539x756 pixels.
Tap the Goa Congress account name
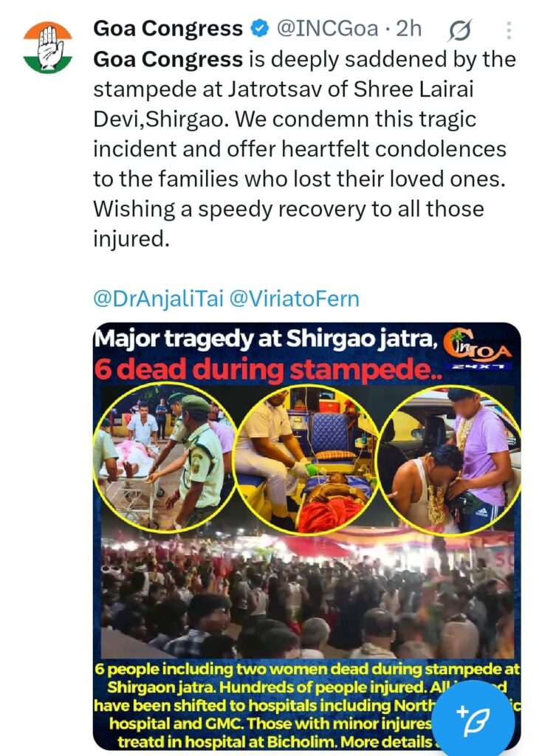click(168, 29)
